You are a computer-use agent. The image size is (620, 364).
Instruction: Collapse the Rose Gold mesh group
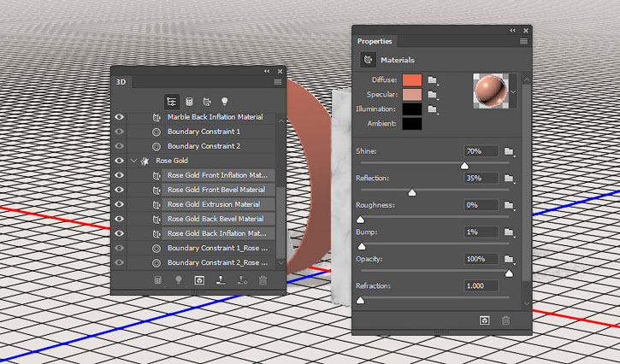133,161
